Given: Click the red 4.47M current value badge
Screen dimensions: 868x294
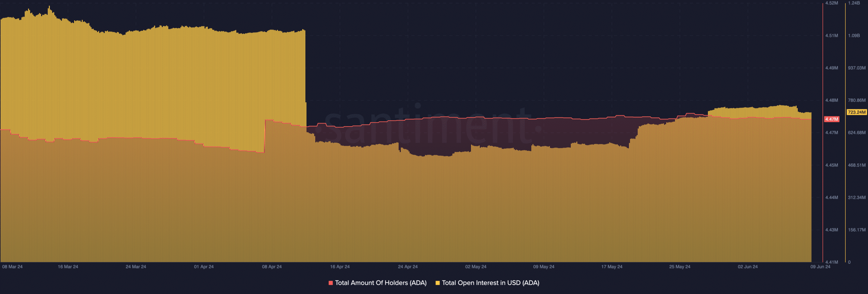Looking at the screenshot, I should click(832, 119).
